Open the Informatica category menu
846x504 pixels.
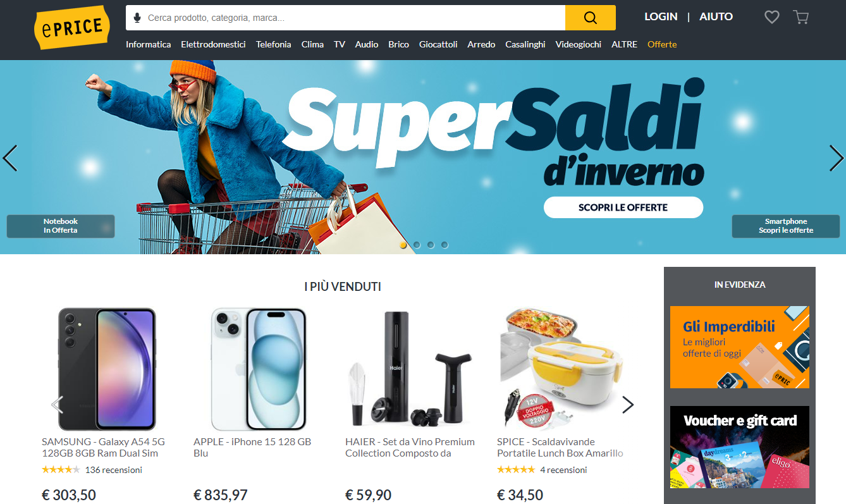coord(149,44)
